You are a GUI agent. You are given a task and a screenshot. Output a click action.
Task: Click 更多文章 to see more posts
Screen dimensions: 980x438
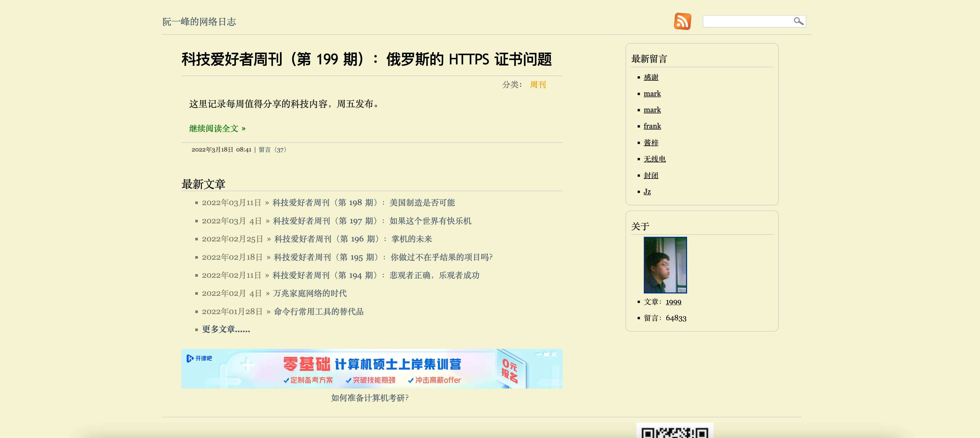226,330
